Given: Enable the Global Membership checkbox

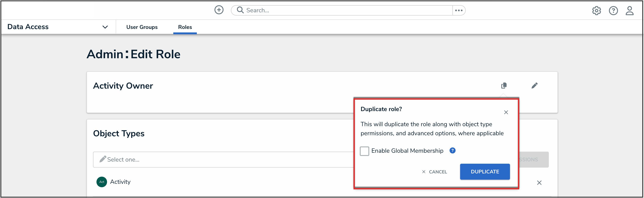Looking at the screenshot, I should (364, 151).
